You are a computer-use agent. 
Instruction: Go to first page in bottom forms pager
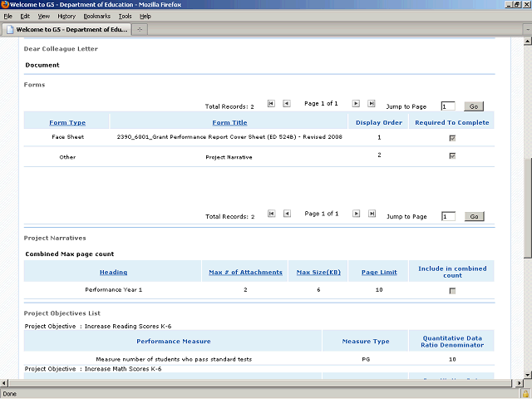272,214
